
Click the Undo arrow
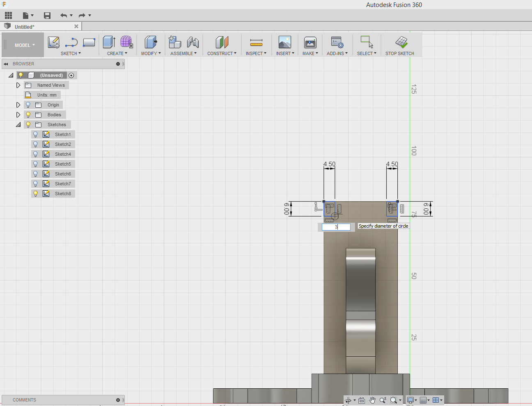click(64, 16)
